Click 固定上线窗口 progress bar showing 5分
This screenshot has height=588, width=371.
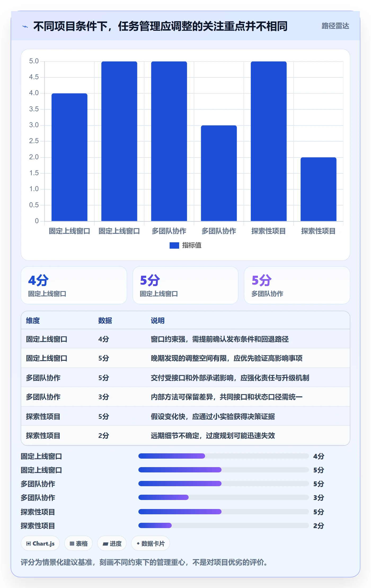click(224, 470)
